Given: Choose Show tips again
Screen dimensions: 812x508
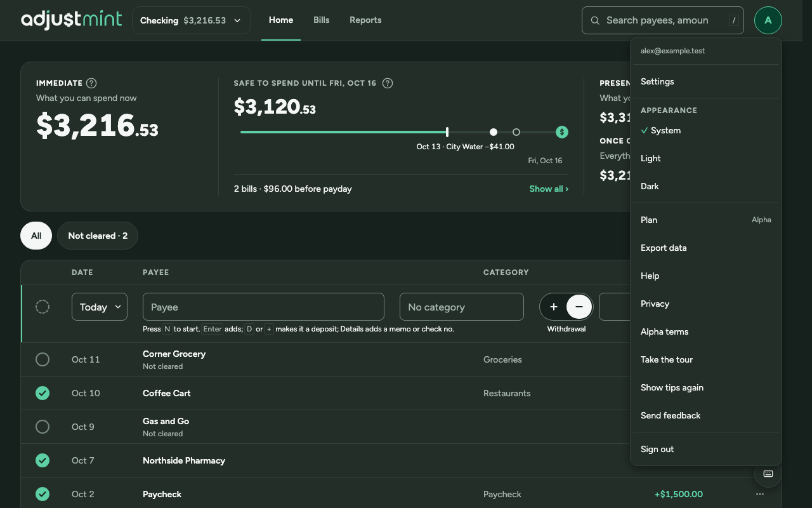Looking at the screenshot, I should point(706,387).
